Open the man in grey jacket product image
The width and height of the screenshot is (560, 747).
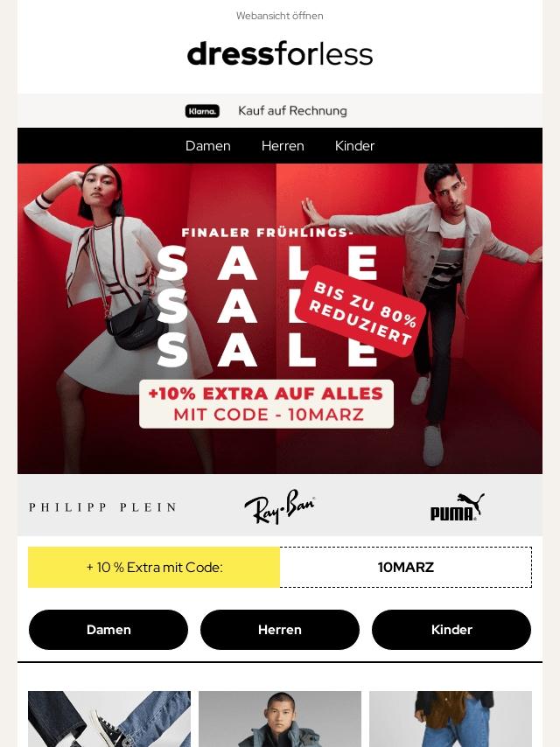280,719
